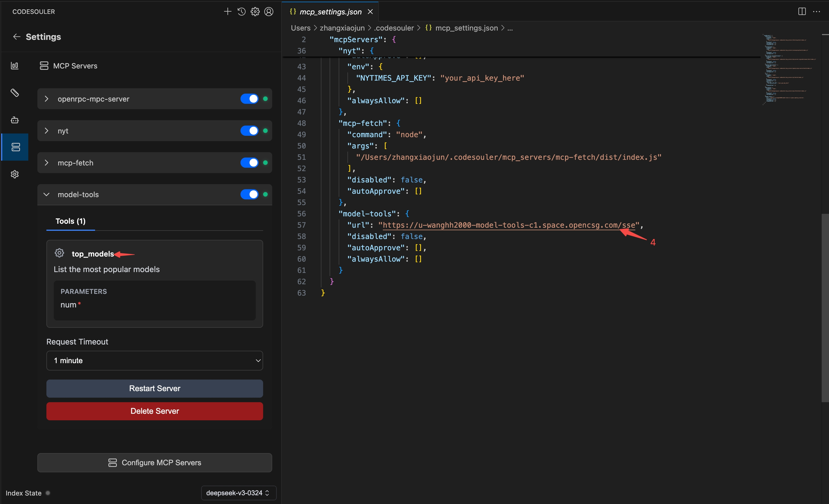Expand the nyt server entry

pos(47,131)
